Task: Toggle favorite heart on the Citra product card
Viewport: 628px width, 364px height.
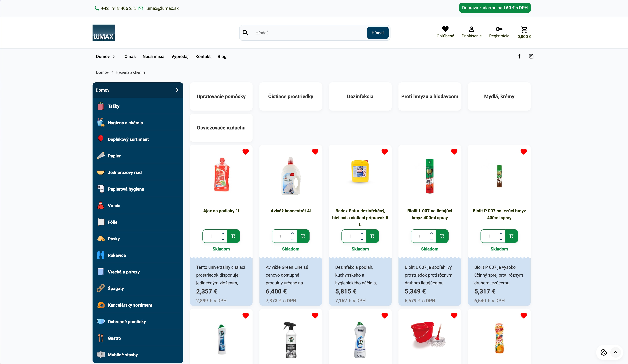Action: pyautogui.click(x=524, y=316)
